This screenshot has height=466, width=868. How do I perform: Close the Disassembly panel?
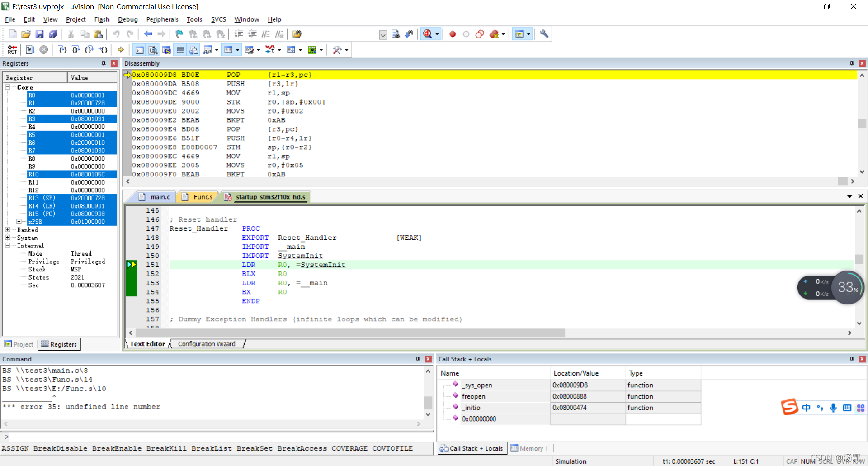point(862,63)
